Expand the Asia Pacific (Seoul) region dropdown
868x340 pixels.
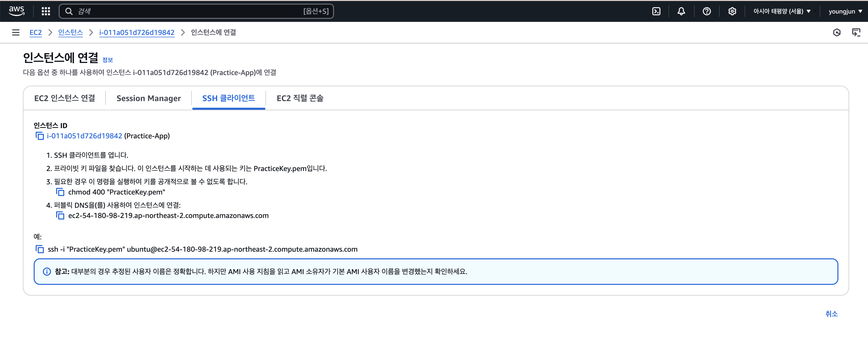tap(782, 11)
